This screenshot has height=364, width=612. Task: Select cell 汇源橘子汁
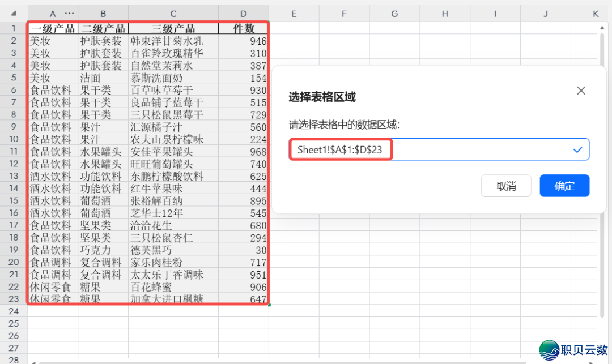click(173, 127)
